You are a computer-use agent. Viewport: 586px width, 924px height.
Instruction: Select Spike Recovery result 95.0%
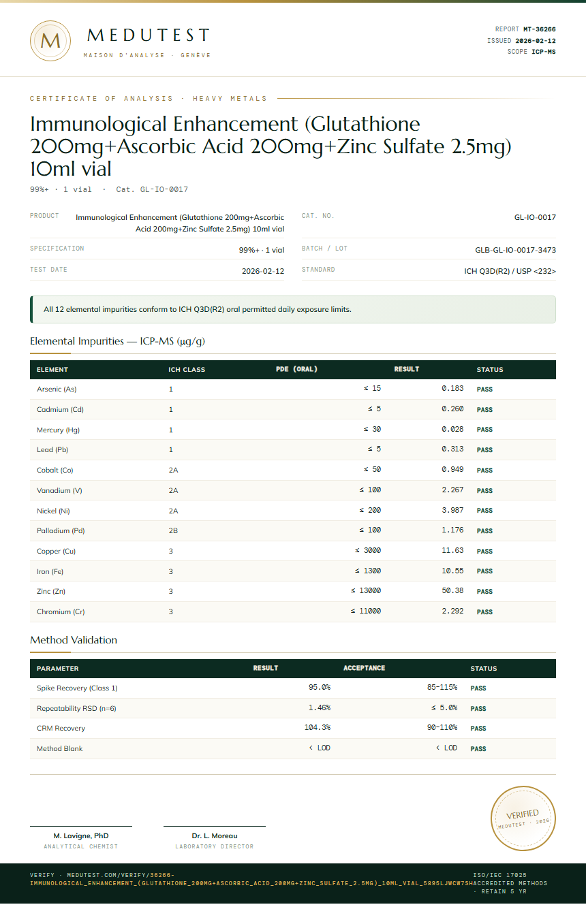point(320,688)
